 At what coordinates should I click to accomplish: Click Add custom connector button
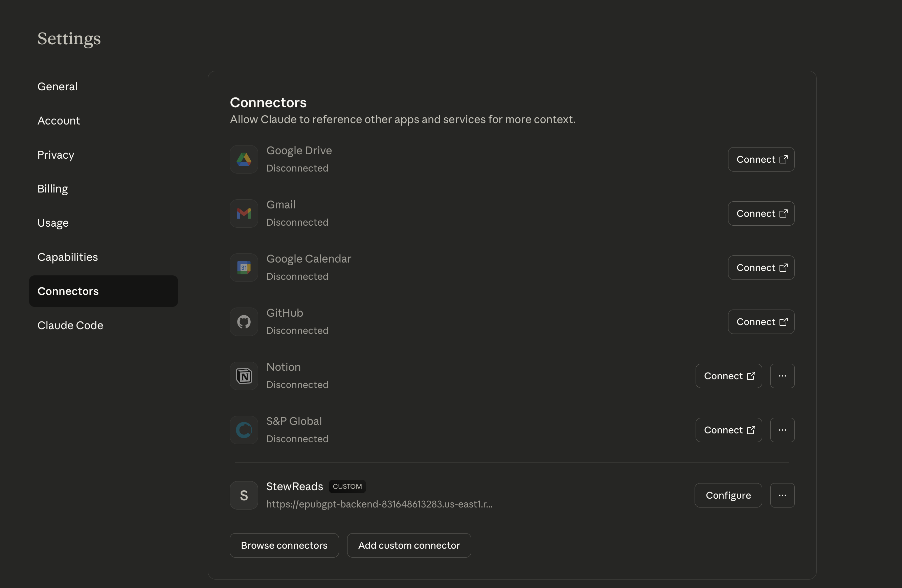pyautogui.click(x=409, y=546)
